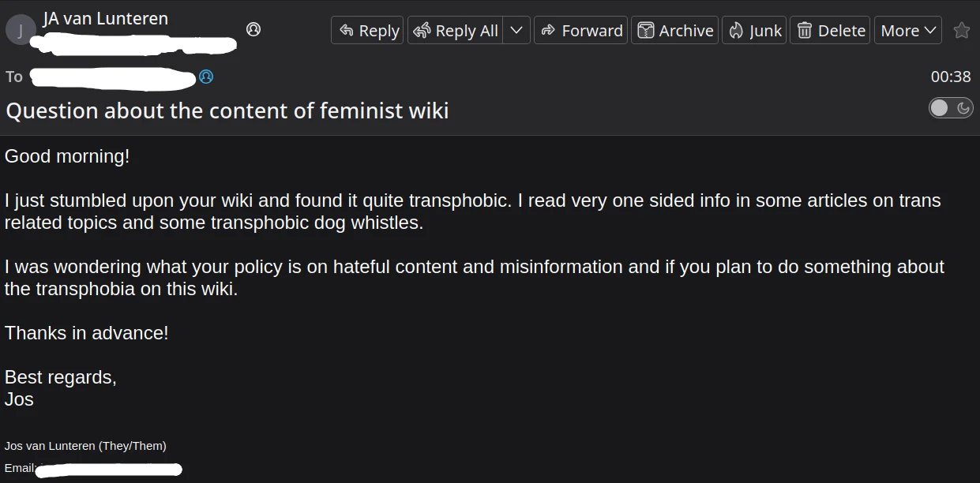Expand the More actions menu

[x=907, y=30]
